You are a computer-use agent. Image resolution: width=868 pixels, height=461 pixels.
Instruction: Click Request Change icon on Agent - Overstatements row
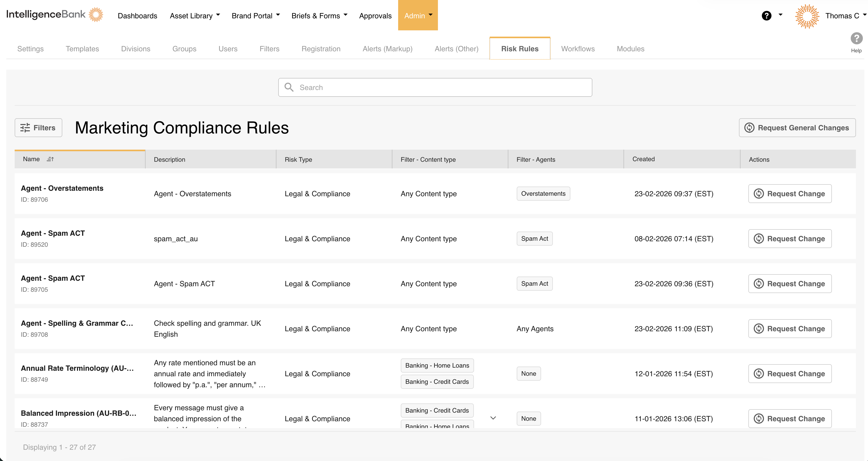[759, 194]
